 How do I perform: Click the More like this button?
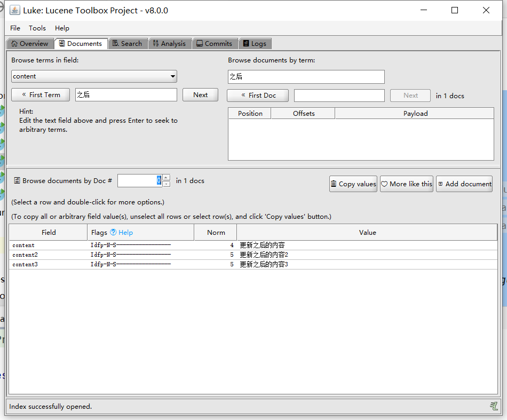tap(407, 184)
